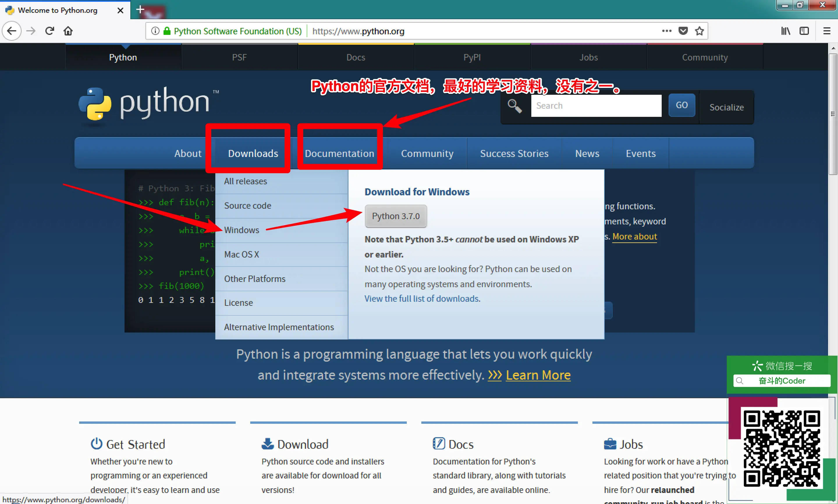Image resolution: width=838 pixels, height=504 pixels.
Task: Switch to the PyPI top tab
Action: tap(472, 57)
